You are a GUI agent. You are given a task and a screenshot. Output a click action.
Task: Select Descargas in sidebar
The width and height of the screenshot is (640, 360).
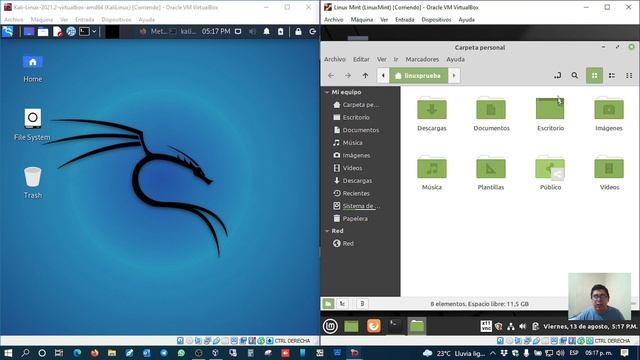click(x=353, y=181)
